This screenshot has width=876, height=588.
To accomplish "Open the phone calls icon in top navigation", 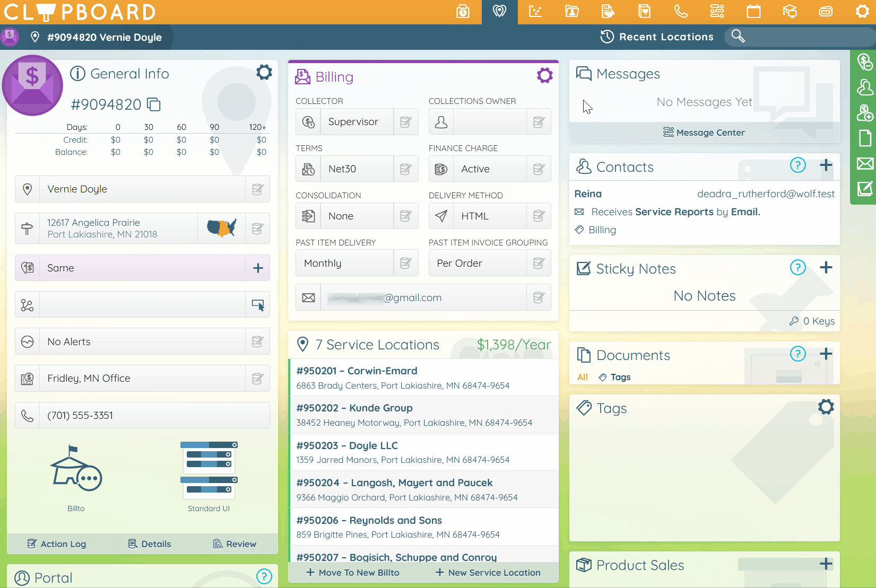I will pyautogui.click(x=681, y=12).
